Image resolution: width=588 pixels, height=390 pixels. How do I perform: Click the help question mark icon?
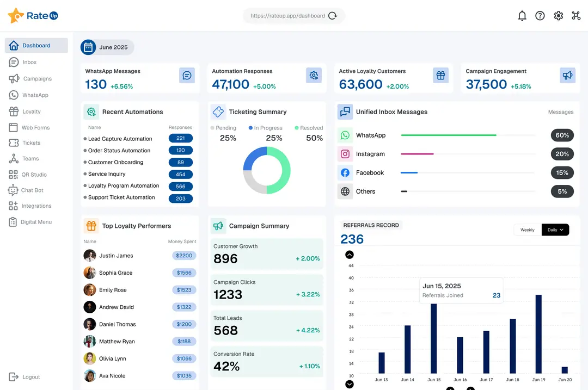540,15
